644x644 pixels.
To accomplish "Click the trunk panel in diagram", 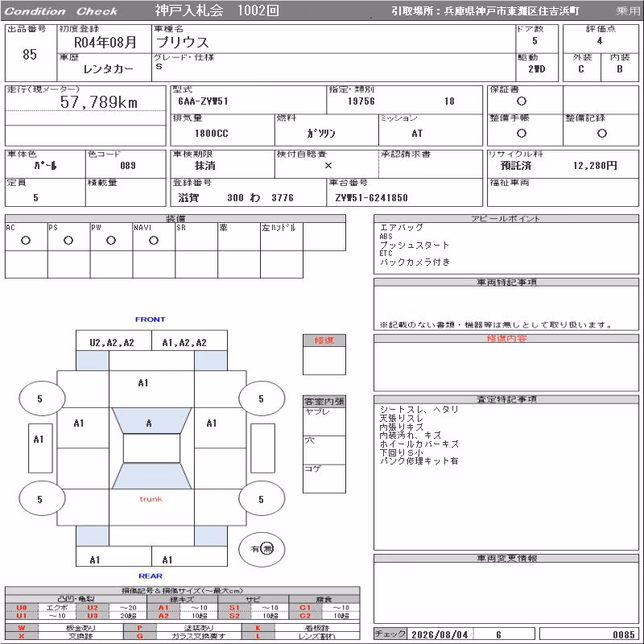I will (151, 507).
